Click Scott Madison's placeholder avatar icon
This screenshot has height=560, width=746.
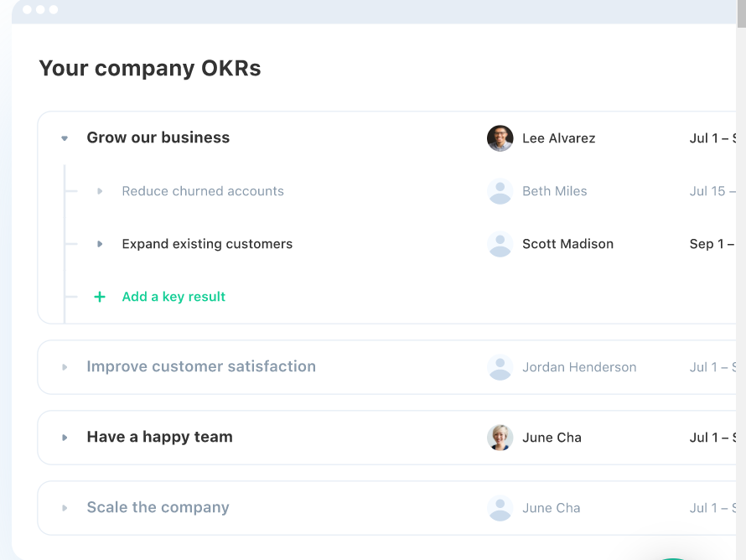500,244
